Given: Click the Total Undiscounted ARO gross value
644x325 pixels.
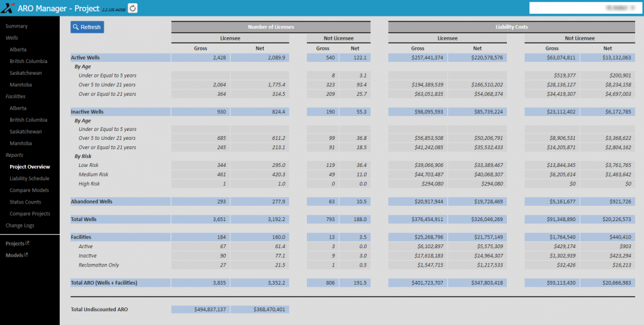Looking at the screenshot, I should click(201, 309).
